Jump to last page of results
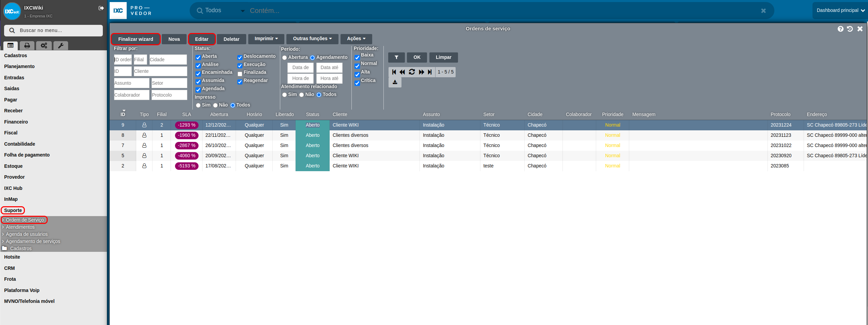Screen dimensions: 868x325 point(430,72)
